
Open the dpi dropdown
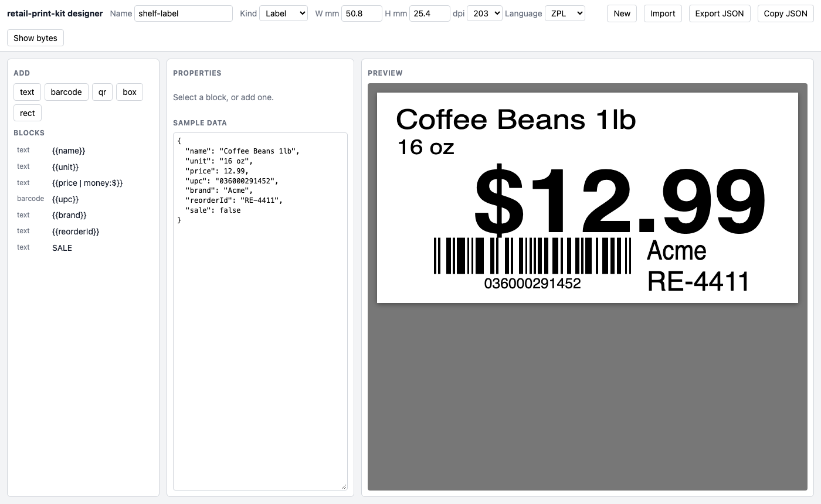pyautogui.click(x=484, y=13)
